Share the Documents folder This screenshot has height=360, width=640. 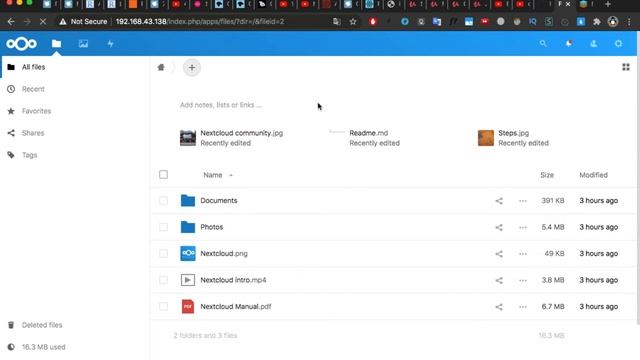499,201
